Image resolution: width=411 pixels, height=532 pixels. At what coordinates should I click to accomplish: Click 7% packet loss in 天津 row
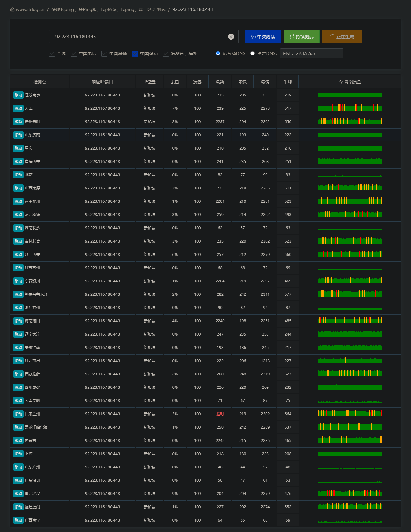[175, 108]
